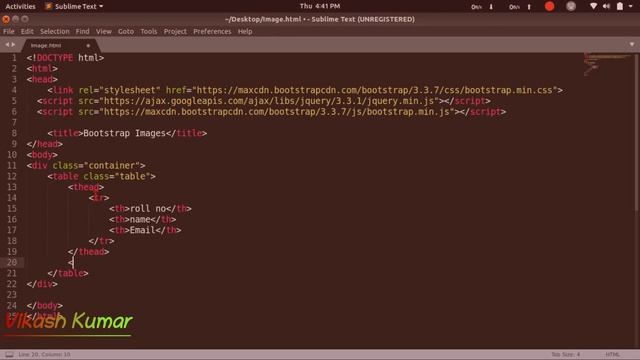The height and width of the screenshot is (360, 640).
Task: Click the vertical scrollbar of the editor
Action: [637, 133]
